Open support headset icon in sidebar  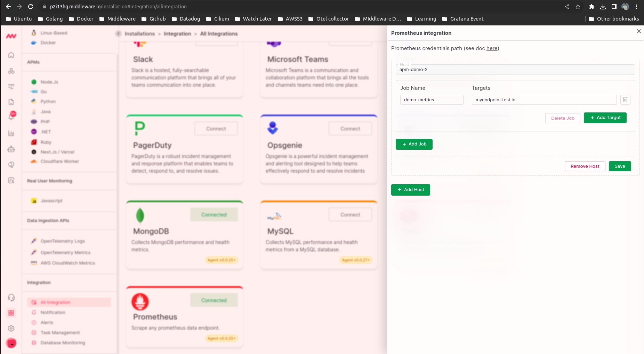[11, 298]
